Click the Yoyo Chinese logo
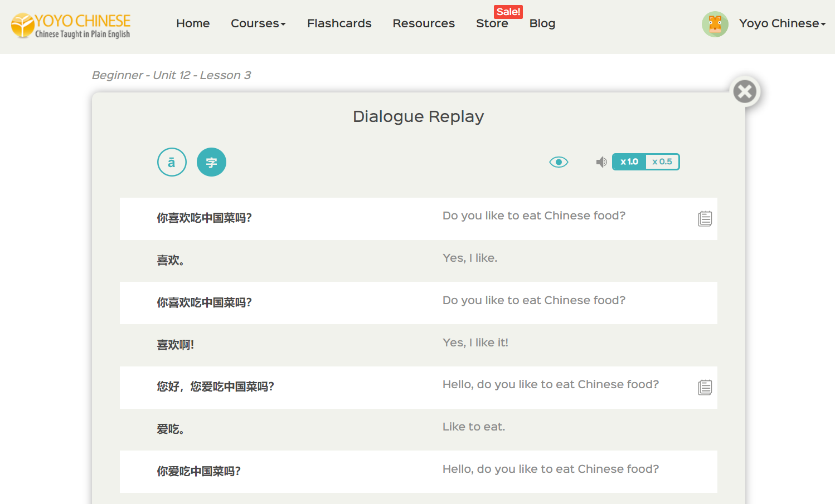Image resolution: width=835 pixels, height=504 pixels. (x=71, y=26)
